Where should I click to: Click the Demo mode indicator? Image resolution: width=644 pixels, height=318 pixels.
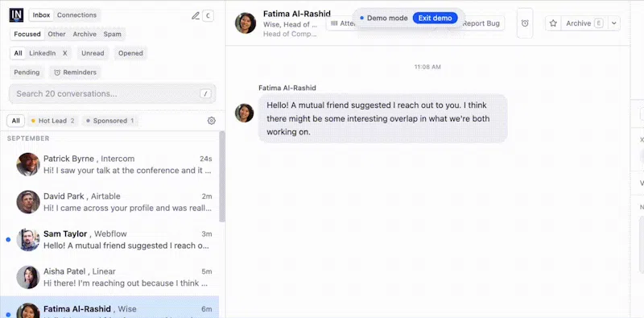tap(384, 18)
